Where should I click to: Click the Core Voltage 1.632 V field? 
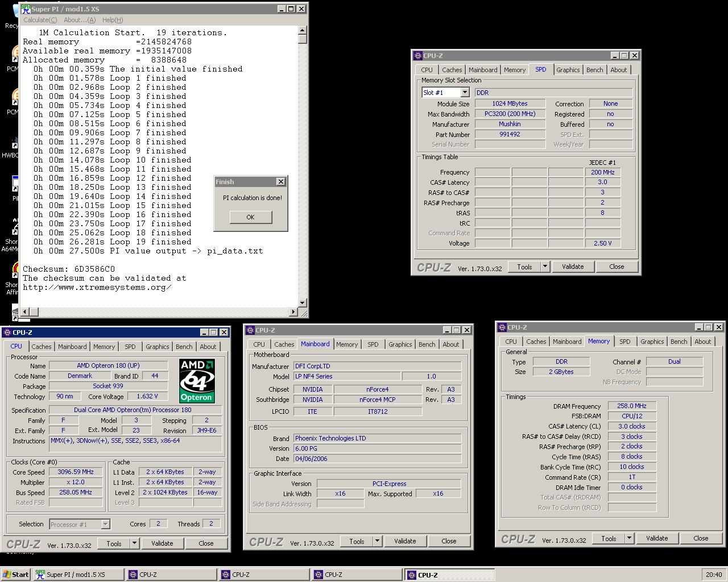pyautogui.click(x=147, y=396)
